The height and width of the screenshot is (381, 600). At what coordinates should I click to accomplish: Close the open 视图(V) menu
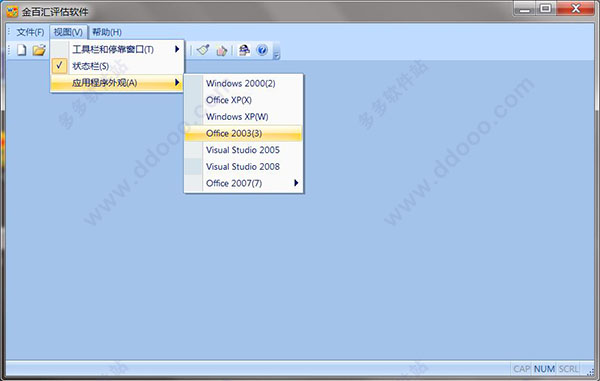pyautogui.click(x=68, y=32)
